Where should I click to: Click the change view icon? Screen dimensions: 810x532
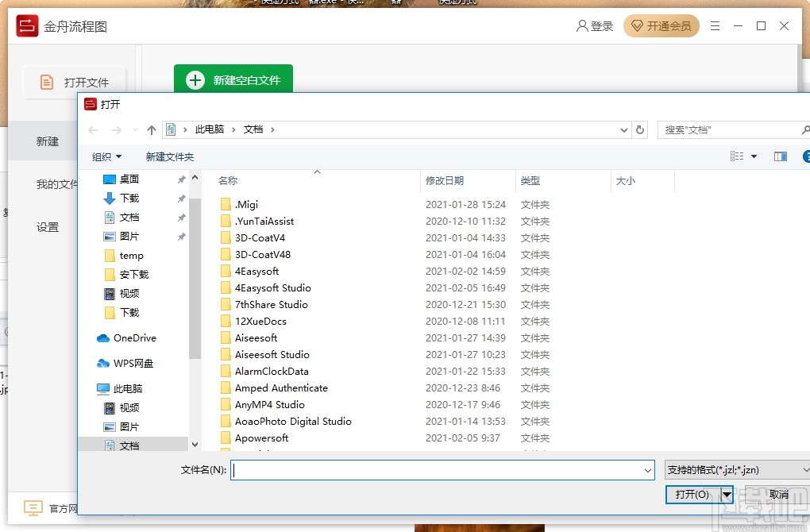click(x=737, y=156)
